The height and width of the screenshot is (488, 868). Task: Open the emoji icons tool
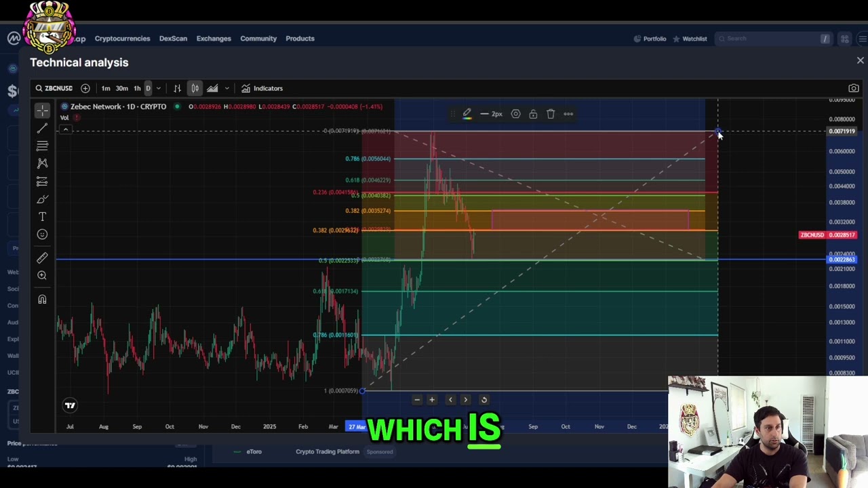click(x=42, y=234)
